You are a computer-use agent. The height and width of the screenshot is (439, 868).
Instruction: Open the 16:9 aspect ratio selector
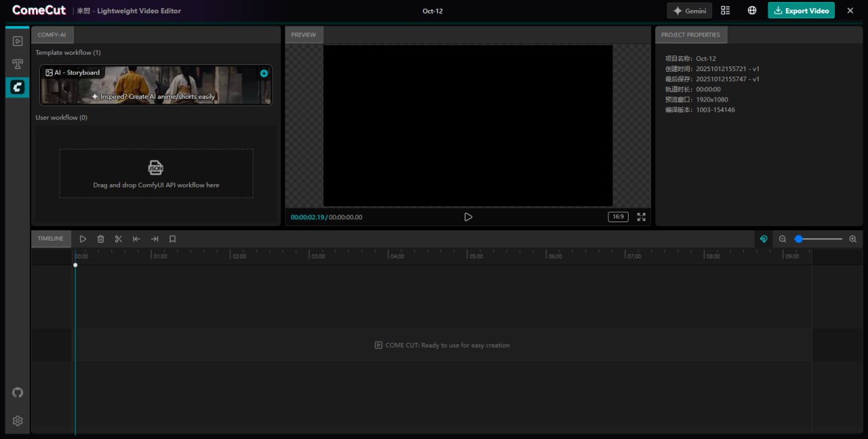tap(618, 217)
